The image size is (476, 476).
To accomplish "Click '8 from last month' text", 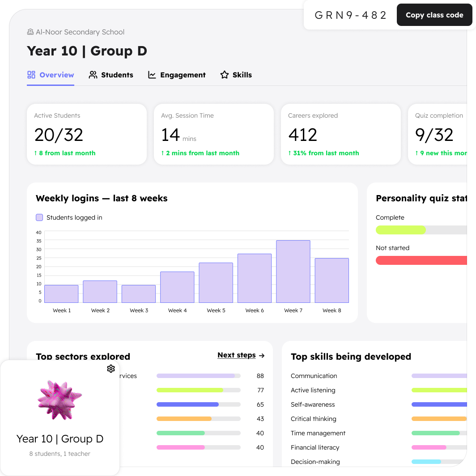I will pos(67,153).
